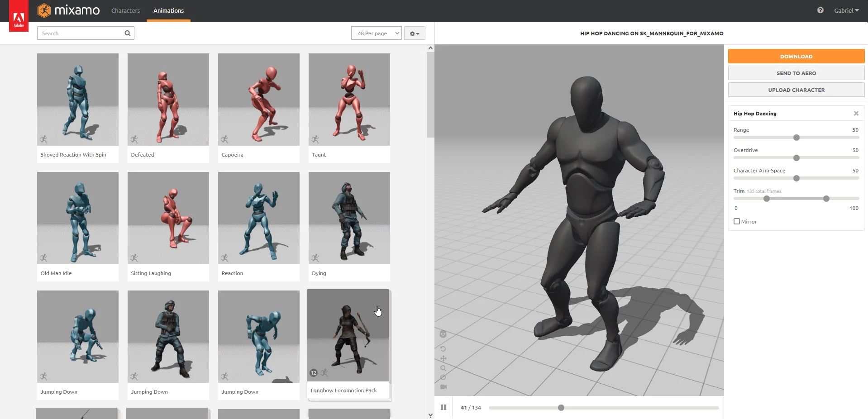Open the Gabriel account menu
Viewport: 868px width, 419px height.
846,10
